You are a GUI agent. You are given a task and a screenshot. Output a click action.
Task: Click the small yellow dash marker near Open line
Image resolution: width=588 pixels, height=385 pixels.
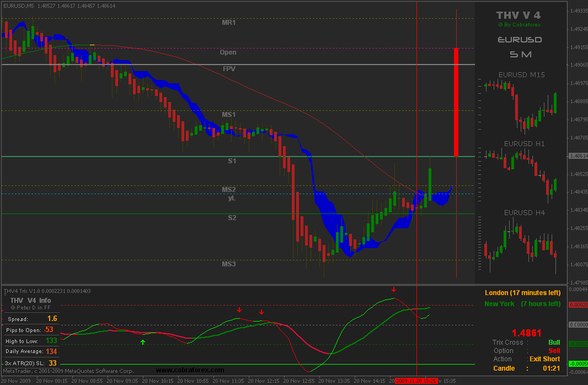[x=92, y=45]
